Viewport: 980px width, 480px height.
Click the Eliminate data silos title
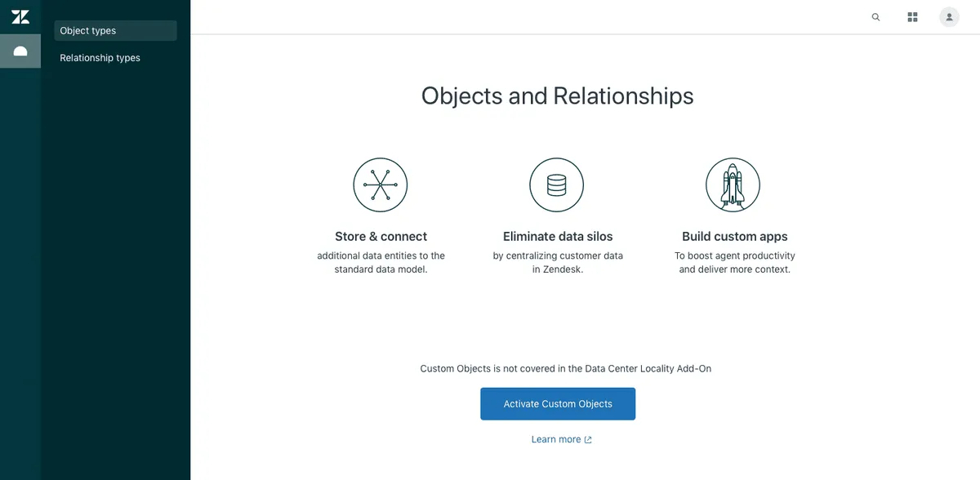pos(558,237)
